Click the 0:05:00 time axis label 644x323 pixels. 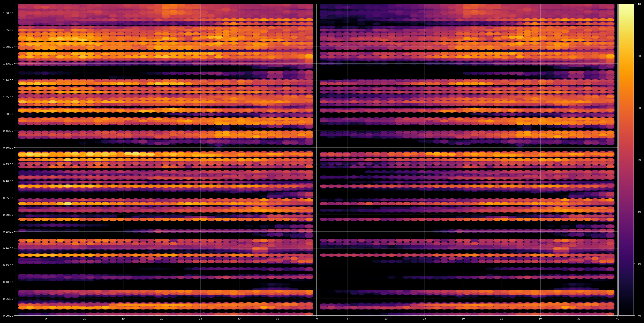(x=8, y=299)
